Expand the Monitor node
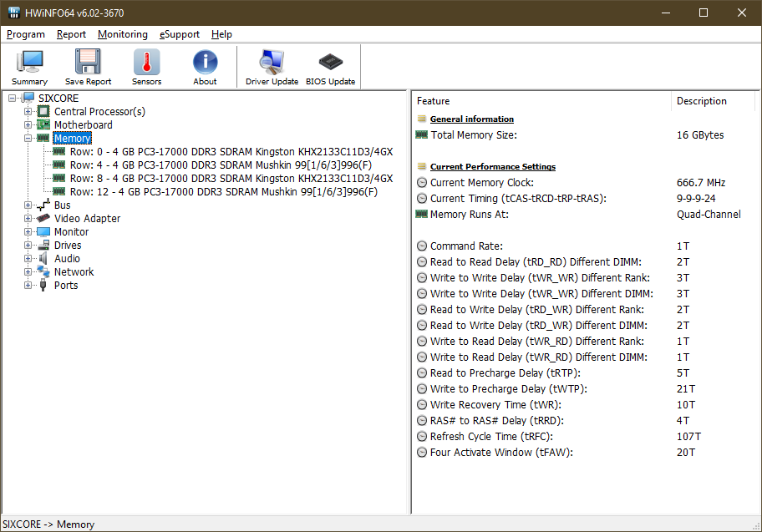The image size is (762, 532). 28,231
